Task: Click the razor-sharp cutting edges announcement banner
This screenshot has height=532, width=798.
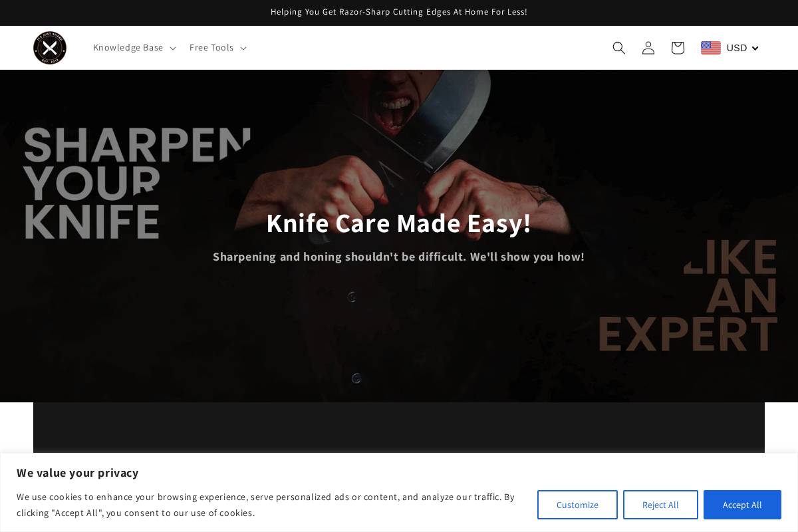Action: coord(399,11)
